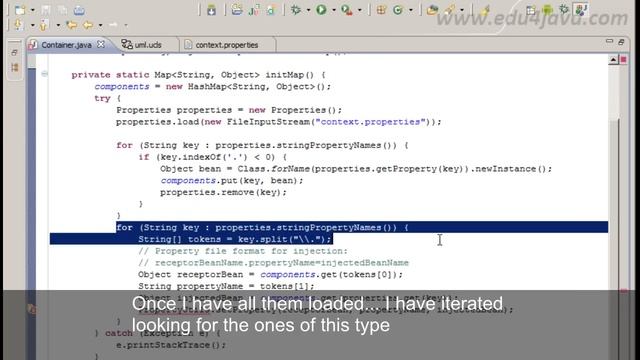Click the green Run button
The image size is (640, 360).
[321, 10]
